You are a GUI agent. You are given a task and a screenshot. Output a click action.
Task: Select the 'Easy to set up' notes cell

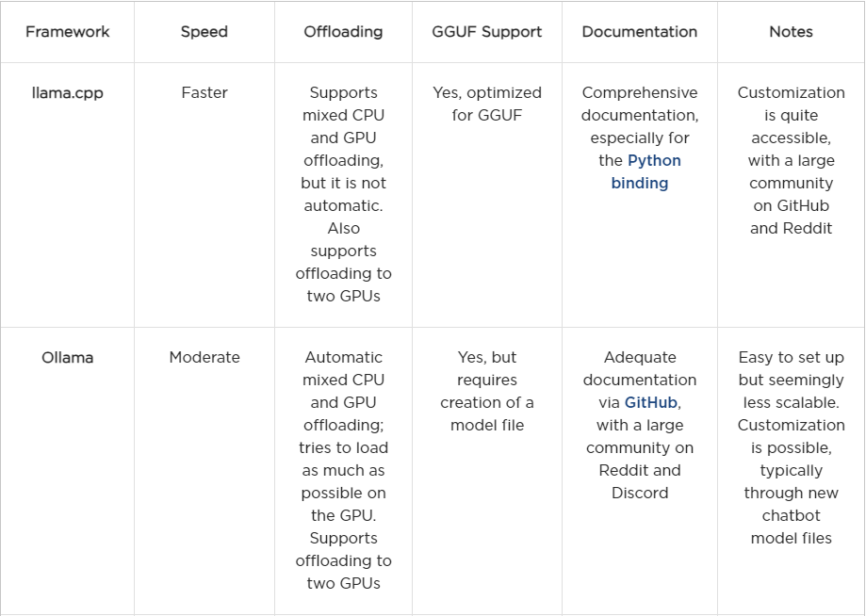pyautogui.click(x=791, y=447)
